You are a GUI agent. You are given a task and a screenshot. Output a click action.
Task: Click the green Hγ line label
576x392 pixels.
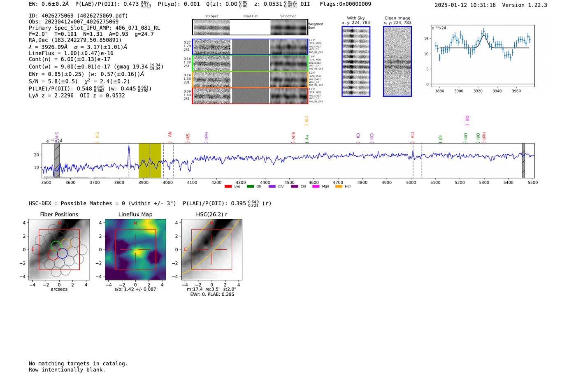click(307, 139)
